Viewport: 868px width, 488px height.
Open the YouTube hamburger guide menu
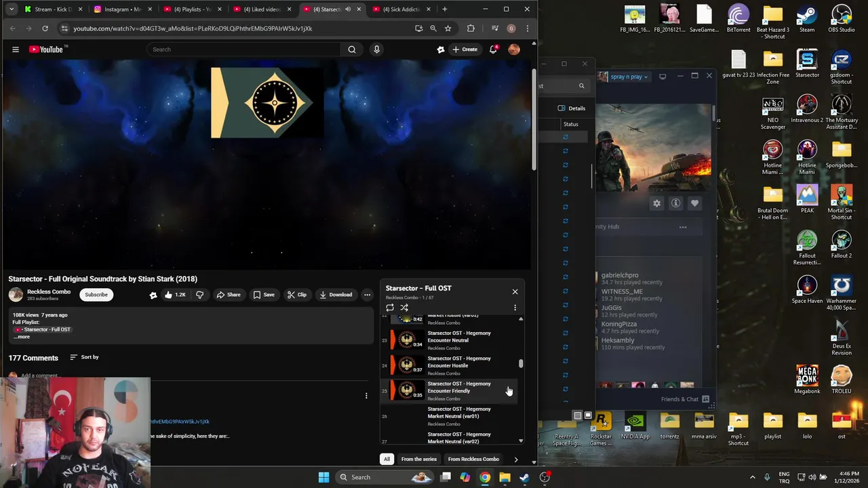click(15, 49)
